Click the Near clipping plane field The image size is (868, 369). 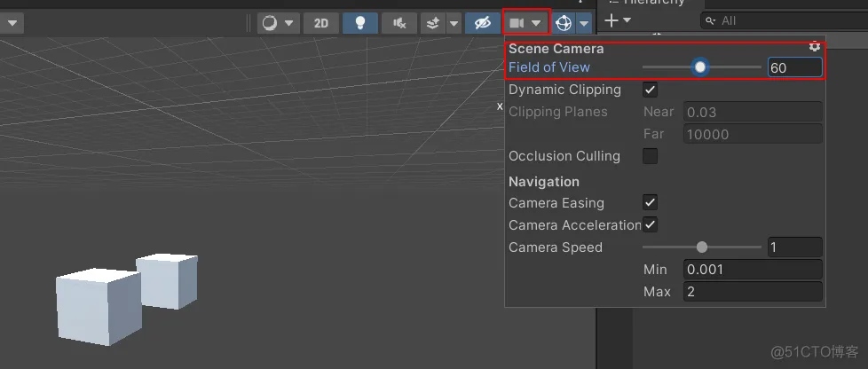point(753,112)
